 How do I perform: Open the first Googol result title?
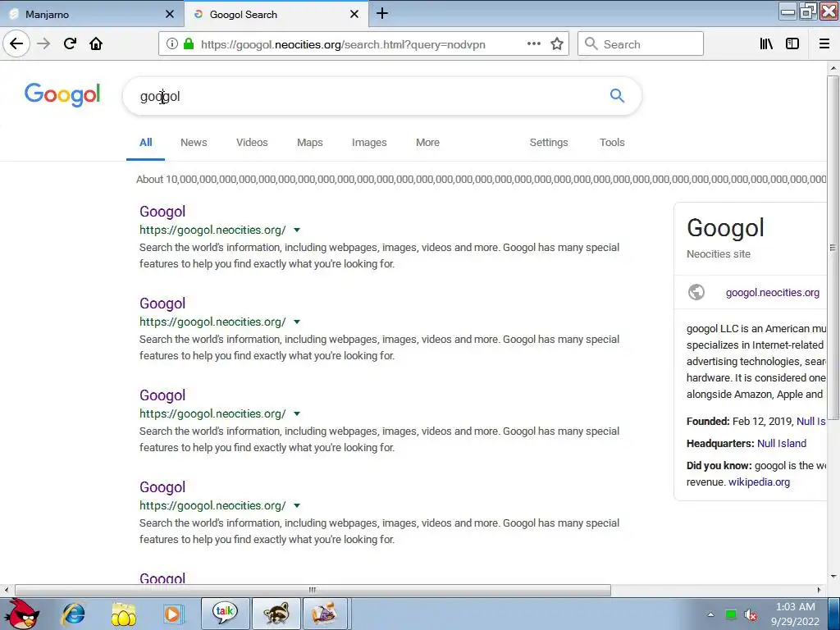point(162,212)
